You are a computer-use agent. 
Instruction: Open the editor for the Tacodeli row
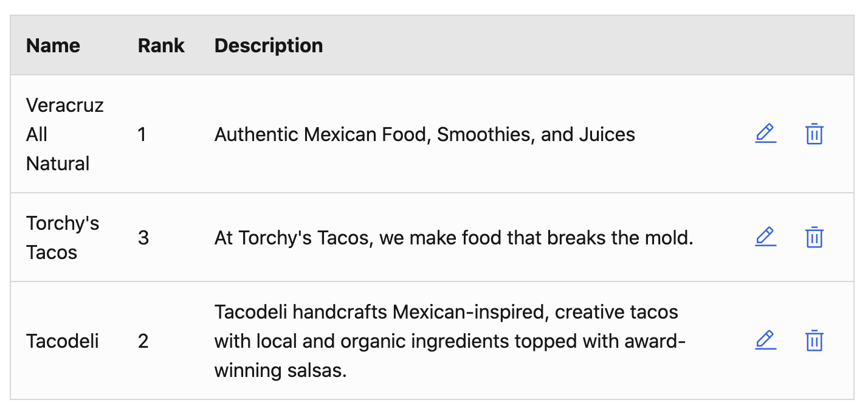point(765,340)
